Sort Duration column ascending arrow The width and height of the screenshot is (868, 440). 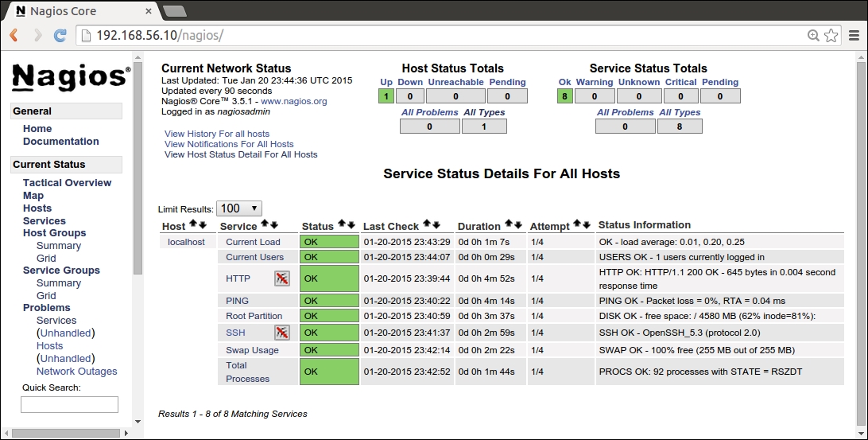[x=508, y=225]
